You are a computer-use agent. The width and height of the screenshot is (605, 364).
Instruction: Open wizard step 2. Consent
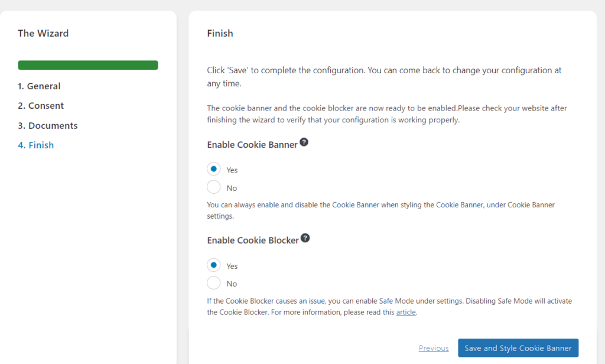(x=41, y=106)
